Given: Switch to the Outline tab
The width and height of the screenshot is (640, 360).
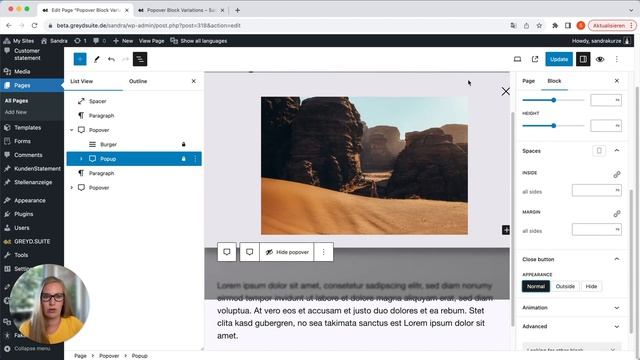Looking at the screenshot, I should click(138, 81).
